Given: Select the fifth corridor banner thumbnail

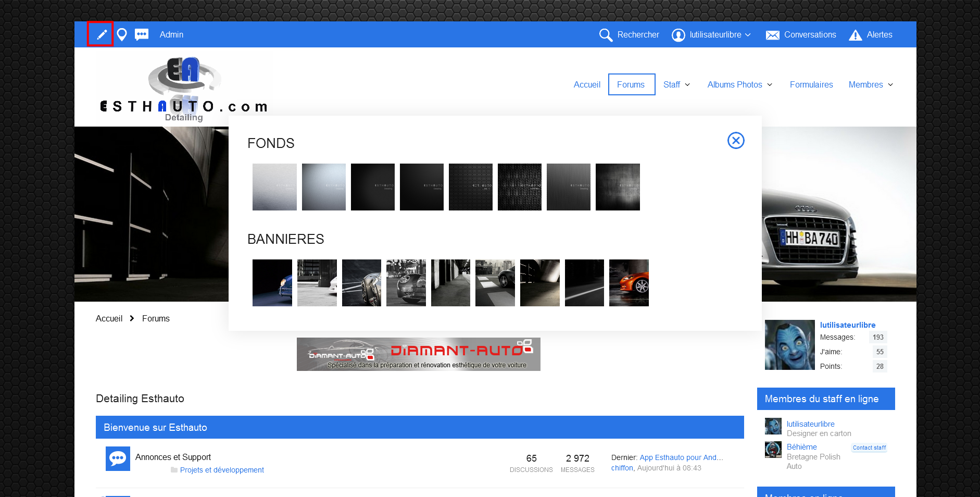Looking at the screenshot, I should (450, 283).
